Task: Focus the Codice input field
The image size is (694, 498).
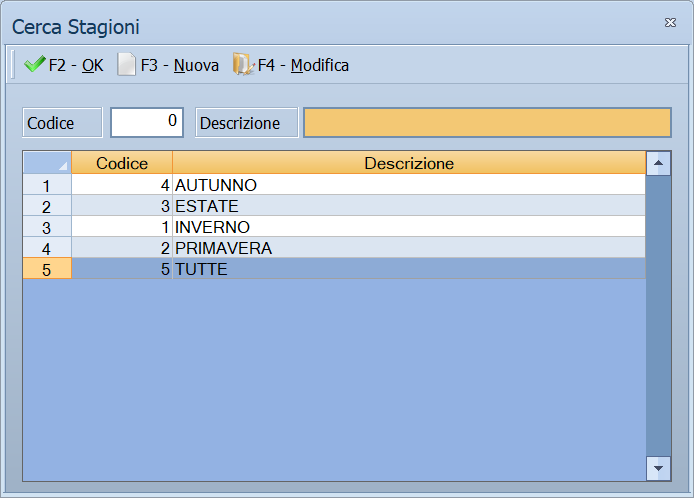Action: click(x=147, y=122)
